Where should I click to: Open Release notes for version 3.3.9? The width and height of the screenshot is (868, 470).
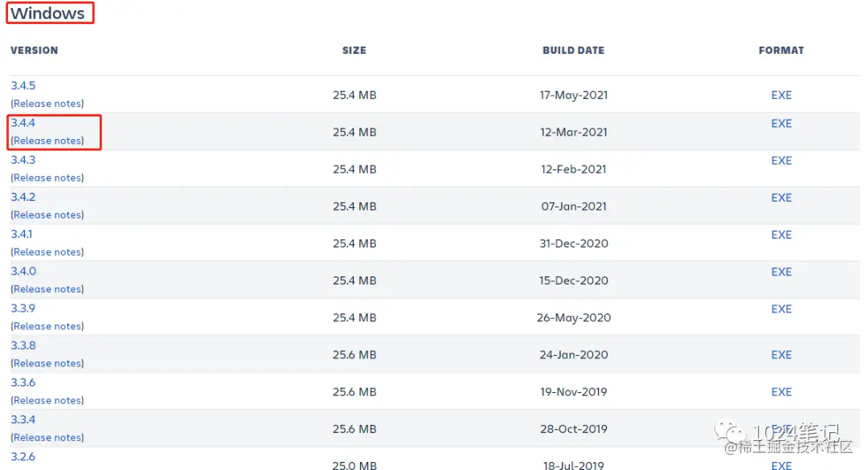coord(47,326)
